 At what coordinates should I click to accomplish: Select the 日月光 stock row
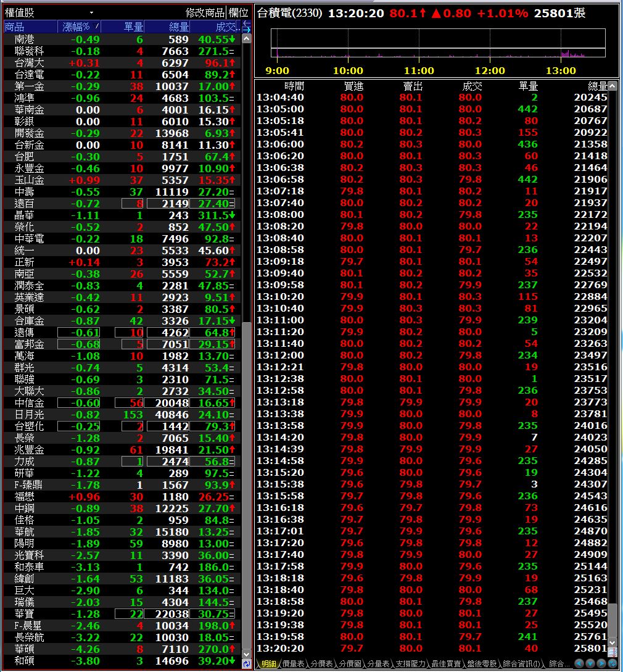click(122, 415)
